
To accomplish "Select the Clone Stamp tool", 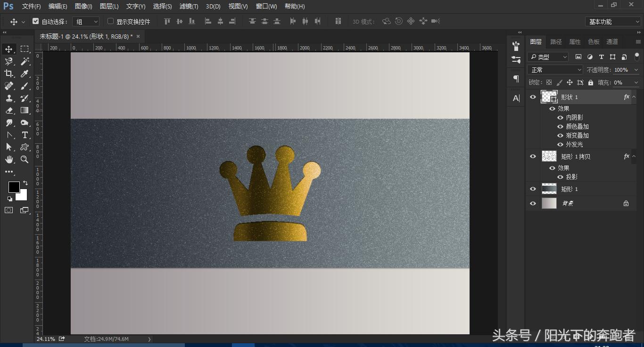I will pyautogui.click(x=9, y=98).
